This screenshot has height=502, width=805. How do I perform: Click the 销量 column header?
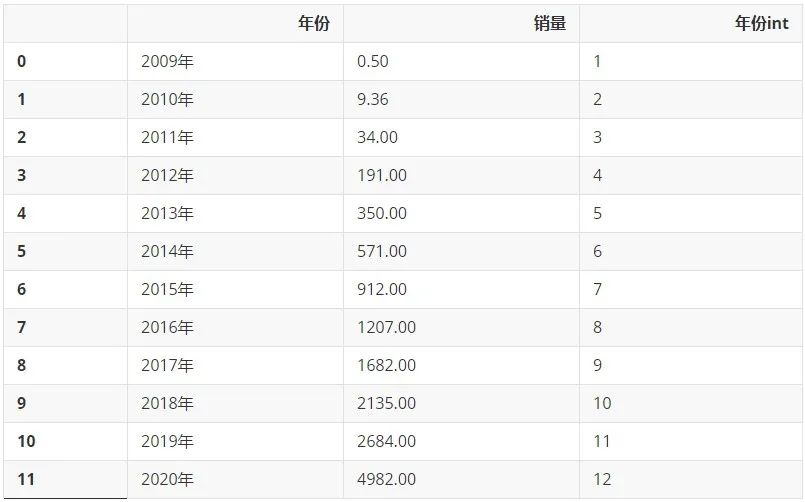pyautogui.click(x=549, y=24)
